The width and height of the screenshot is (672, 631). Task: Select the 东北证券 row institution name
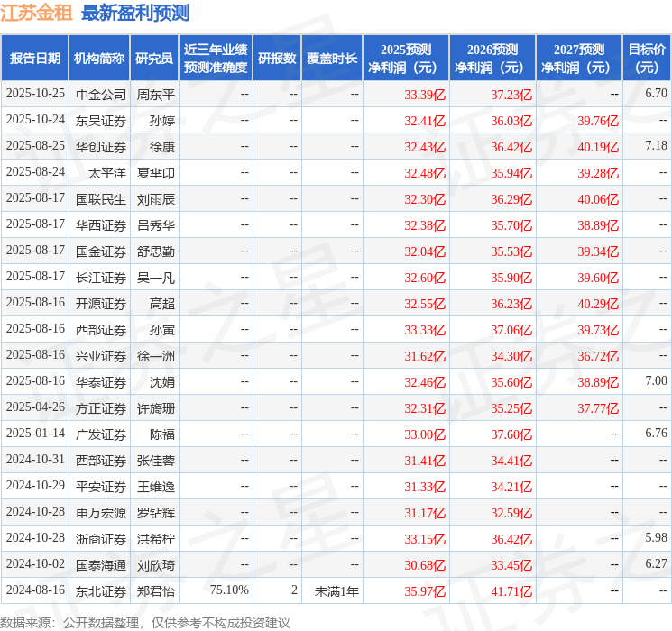pos(101,590)
